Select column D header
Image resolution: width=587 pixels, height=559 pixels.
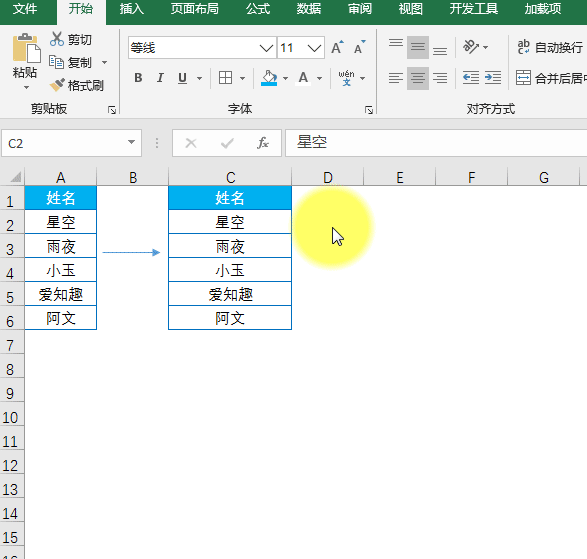[x=328, y=177]
